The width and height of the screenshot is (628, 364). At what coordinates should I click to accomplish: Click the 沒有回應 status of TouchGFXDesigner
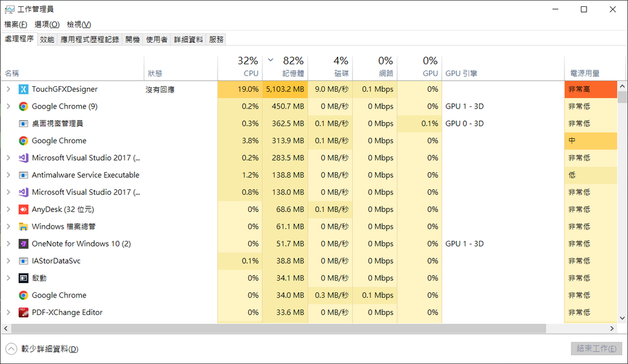tap(160, 90)
